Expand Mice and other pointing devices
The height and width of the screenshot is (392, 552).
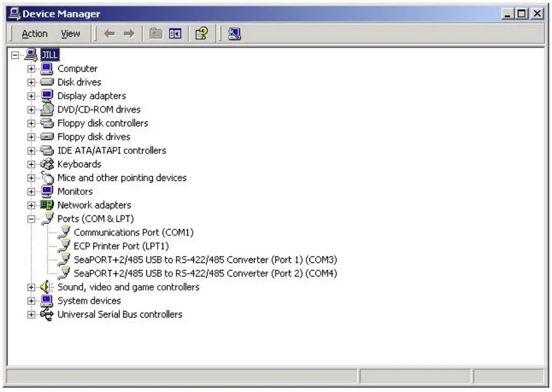coord(31,178)
